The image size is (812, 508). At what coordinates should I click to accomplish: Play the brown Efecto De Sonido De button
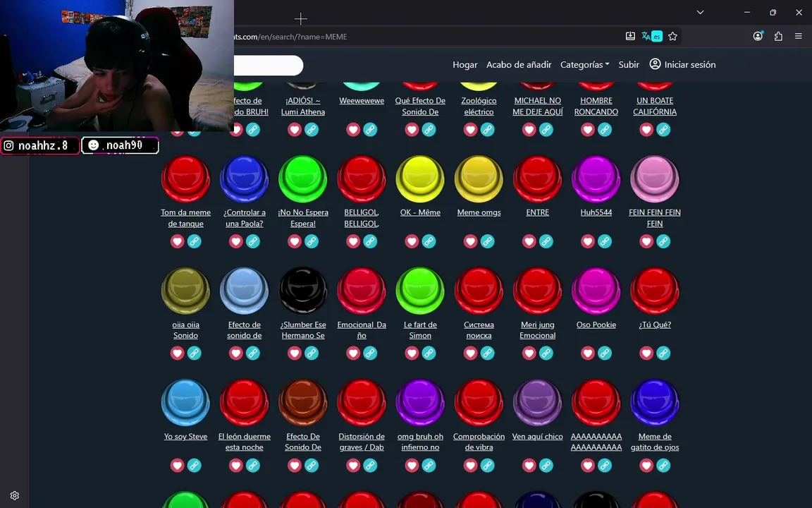[303, 403]
